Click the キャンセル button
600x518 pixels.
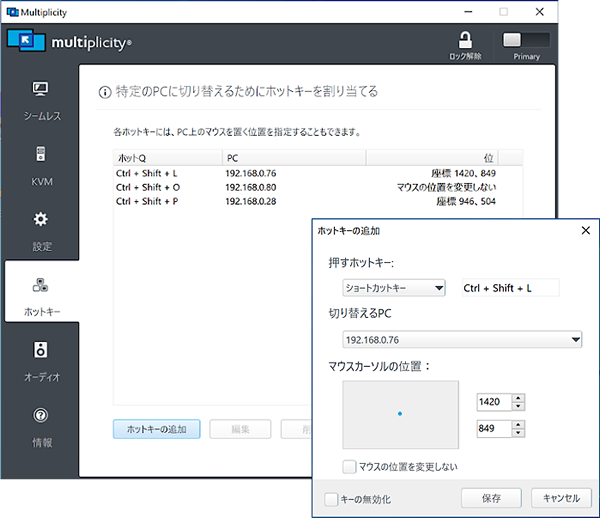(x=561, y=498)
